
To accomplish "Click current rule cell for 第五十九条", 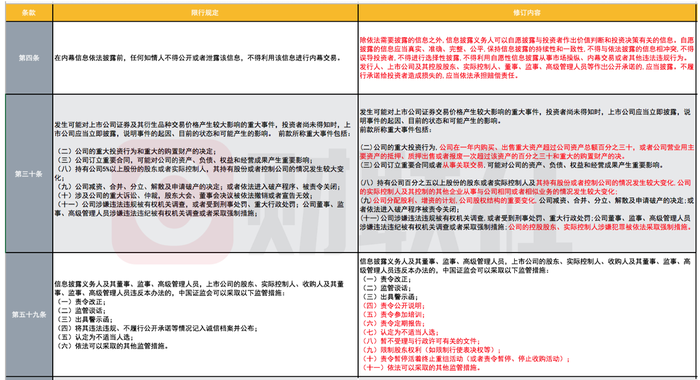I will click(205, 315).
